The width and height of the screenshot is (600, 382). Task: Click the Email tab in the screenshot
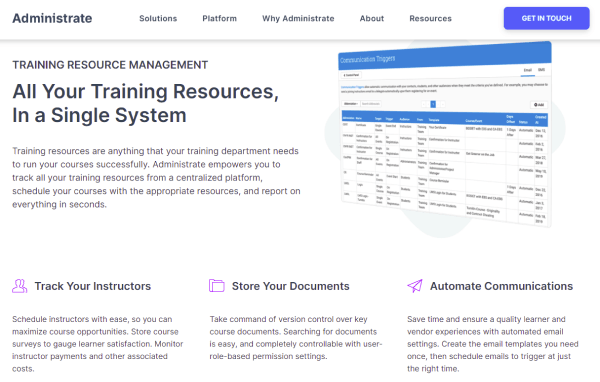528,70
